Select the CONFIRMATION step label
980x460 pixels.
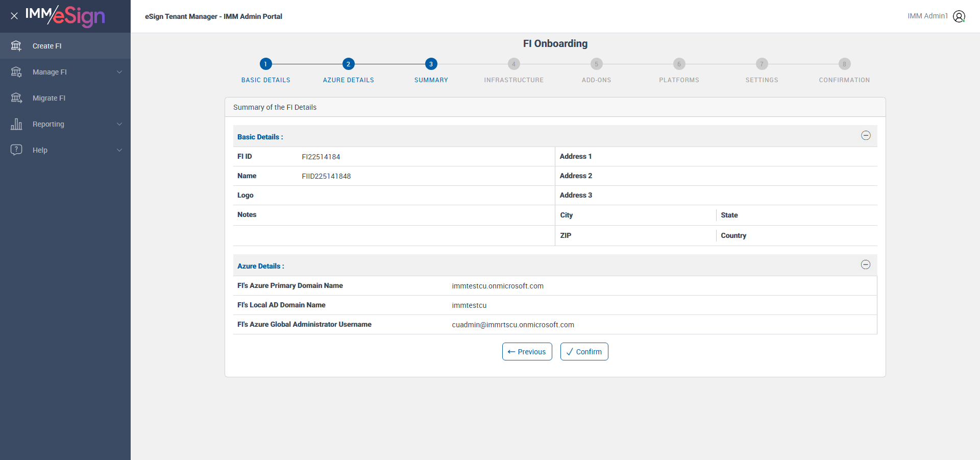tap(844, 80)
